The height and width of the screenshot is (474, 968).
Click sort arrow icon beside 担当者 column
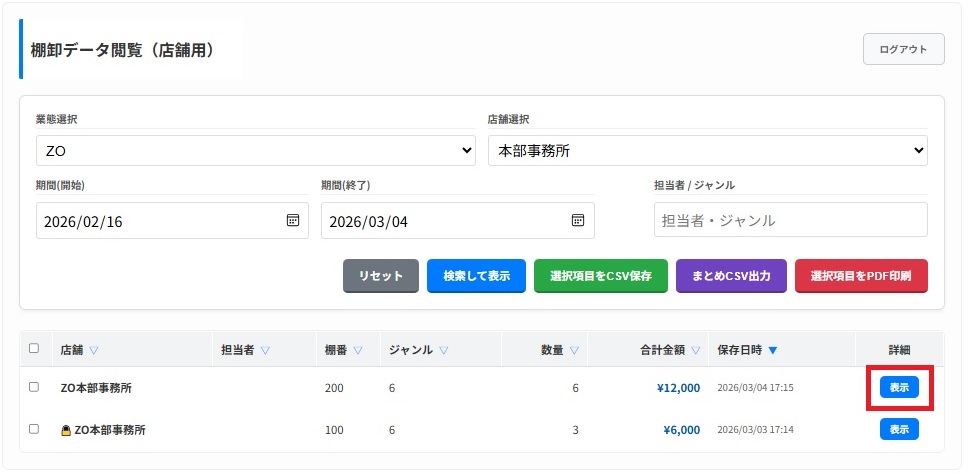tap(266, 350)
